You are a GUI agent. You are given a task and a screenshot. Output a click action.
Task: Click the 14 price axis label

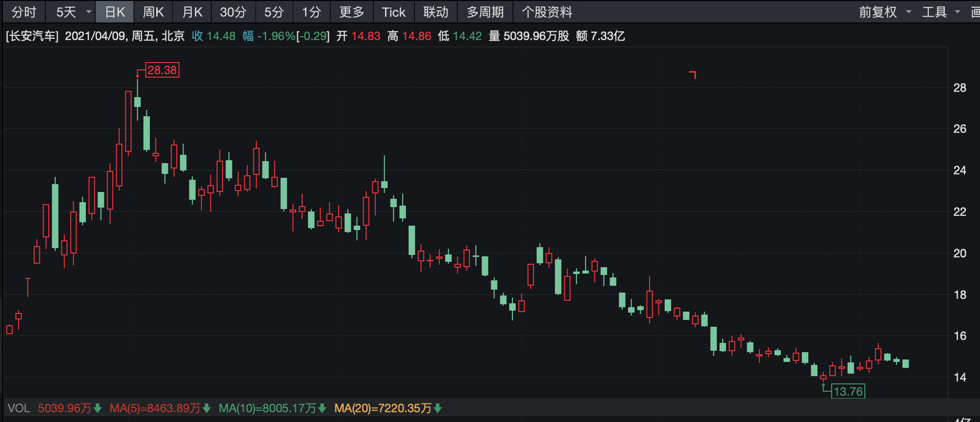click(x=960, y=378)
